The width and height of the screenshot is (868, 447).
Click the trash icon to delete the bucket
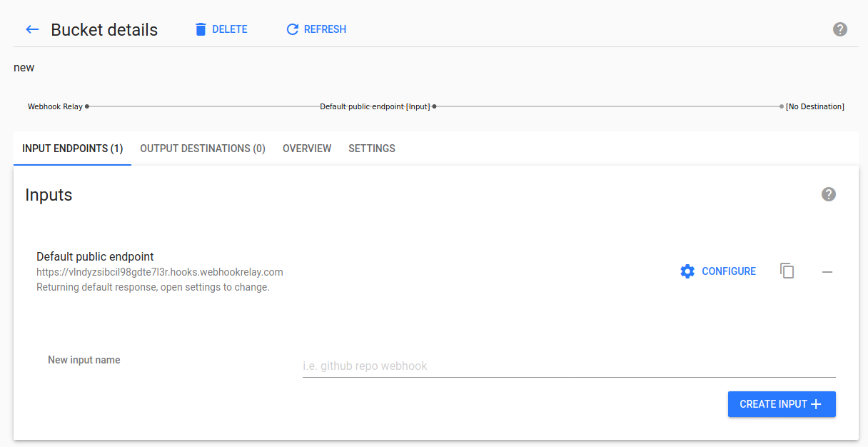point(201,29)
